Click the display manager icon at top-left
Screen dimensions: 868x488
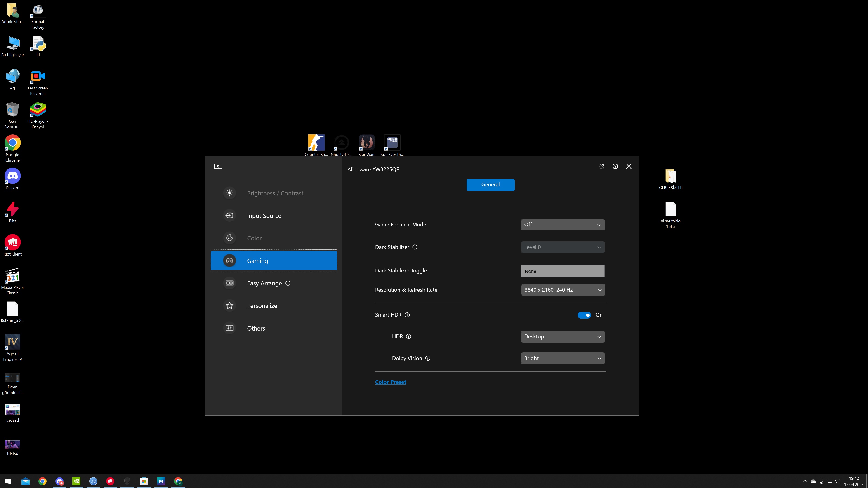click(218, 166)
